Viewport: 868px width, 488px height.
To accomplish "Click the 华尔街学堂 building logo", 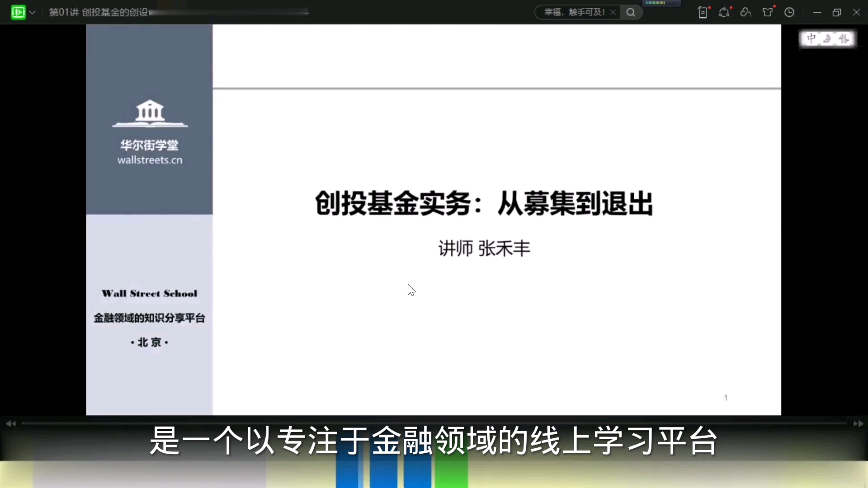I will click(150, 113).
